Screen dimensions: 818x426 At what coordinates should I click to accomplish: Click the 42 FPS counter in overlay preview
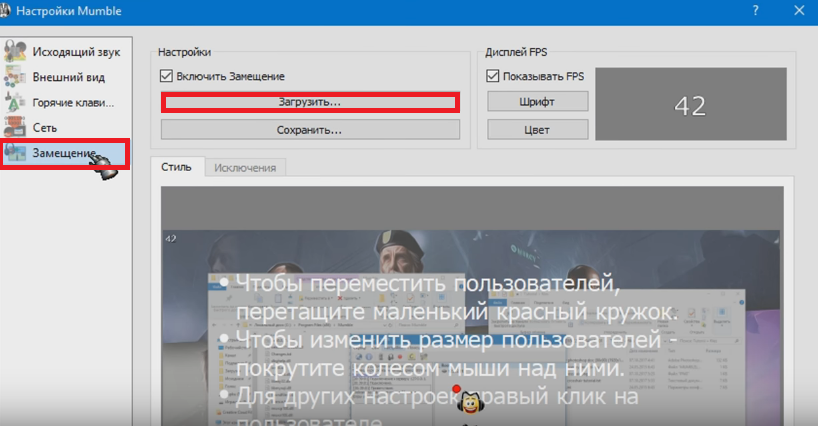171,239
